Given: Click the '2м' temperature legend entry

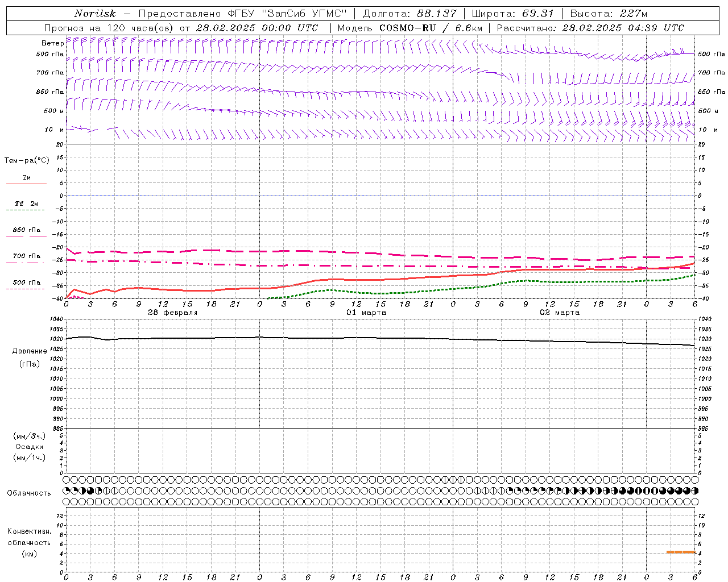Looking at the screenshot, I should 26,177.
